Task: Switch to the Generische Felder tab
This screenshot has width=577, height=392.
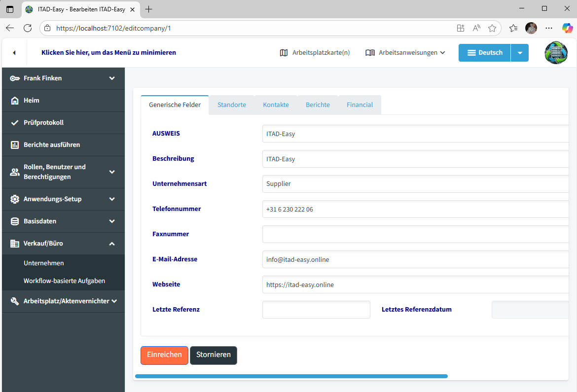Action: 175,105
